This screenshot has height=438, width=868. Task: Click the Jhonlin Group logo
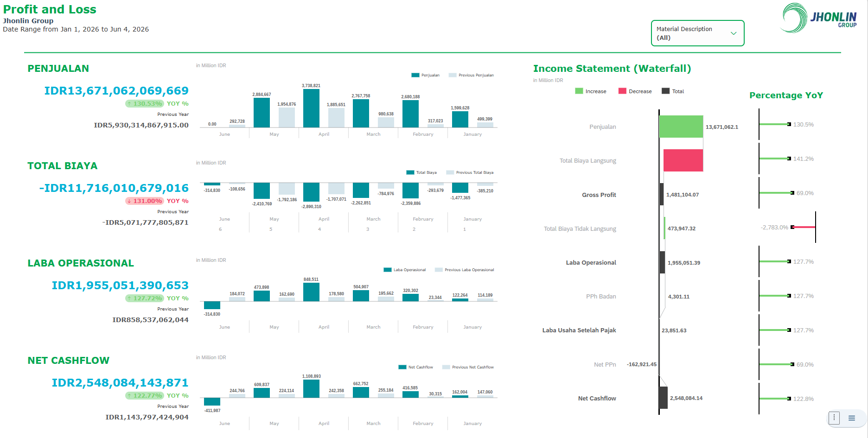click(x=819, y=18)
